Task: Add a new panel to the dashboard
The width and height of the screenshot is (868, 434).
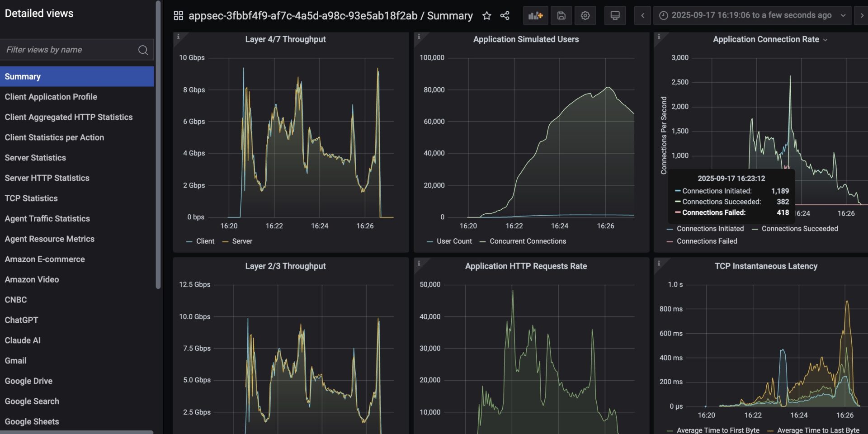Action: tap(535, 15)
